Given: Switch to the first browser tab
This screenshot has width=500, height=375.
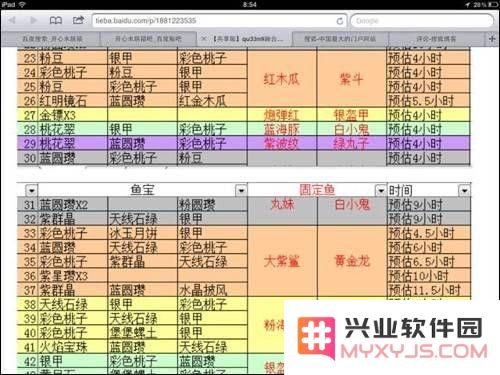Looking at the screenshot, I should [x=52, y=39].
